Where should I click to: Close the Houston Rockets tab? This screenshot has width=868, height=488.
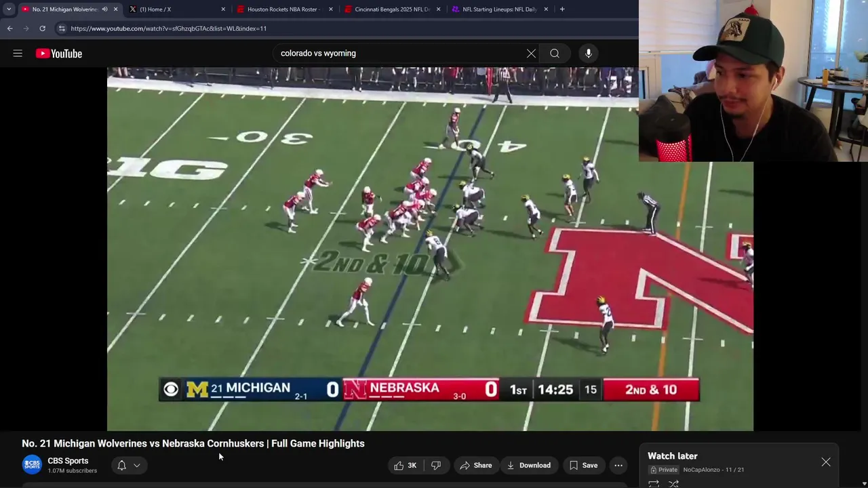click(x=331, y=9)
